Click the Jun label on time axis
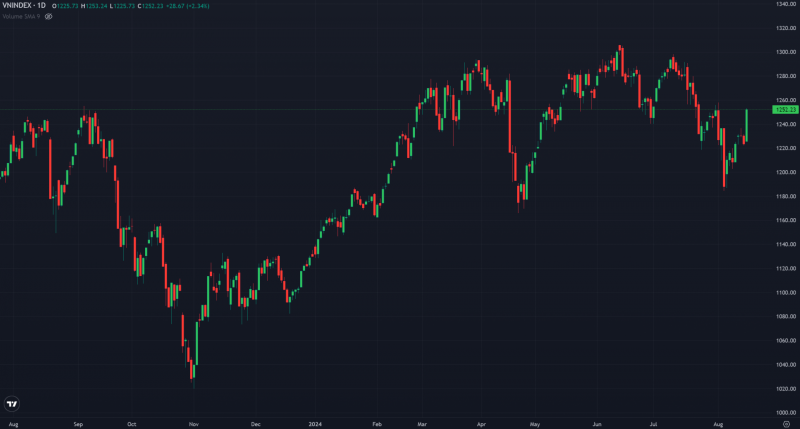This screenshot has height=429, width=800. pyautogui.click(x=598, y=424)
